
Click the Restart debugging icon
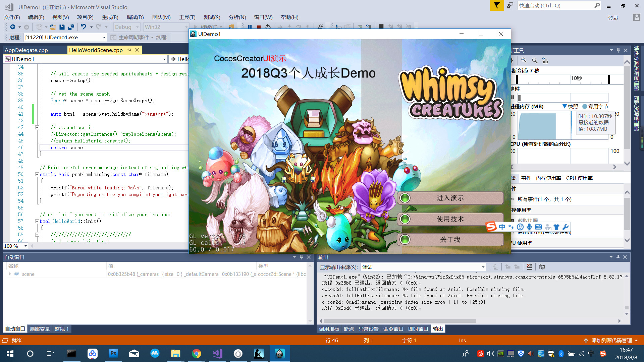[268, 27]
